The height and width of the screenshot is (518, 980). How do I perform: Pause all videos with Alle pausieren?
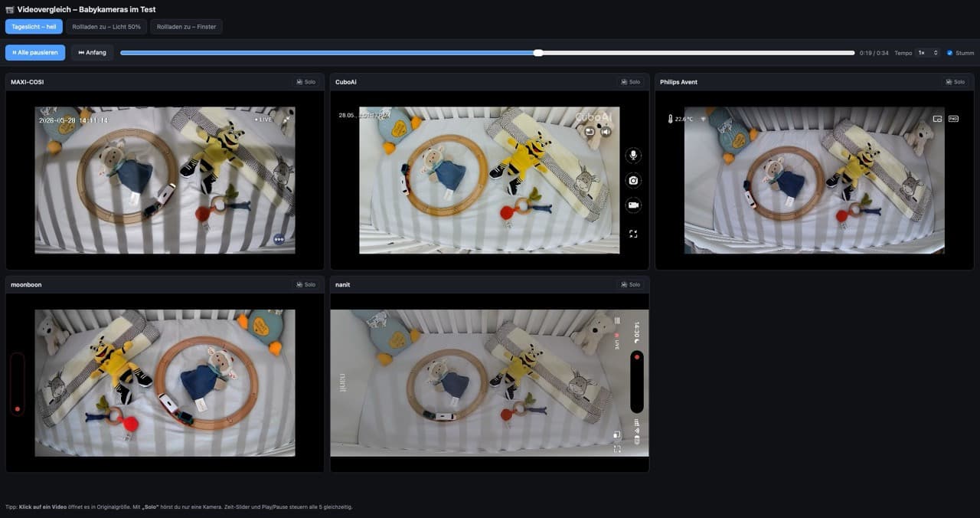(35, 53)
